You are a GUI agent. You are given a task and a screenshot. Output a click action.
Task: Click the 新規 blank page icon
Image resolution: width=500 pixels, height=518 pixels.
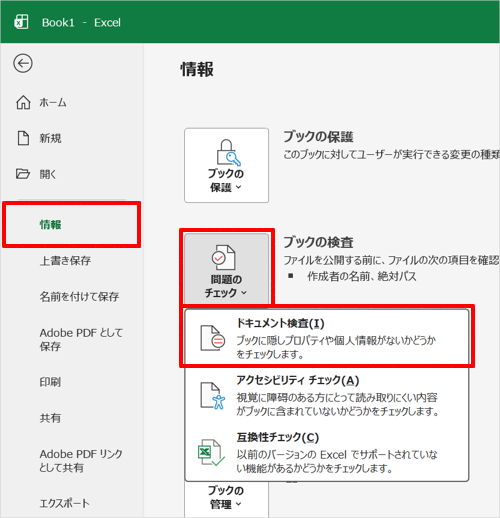(x=23, y=138)
